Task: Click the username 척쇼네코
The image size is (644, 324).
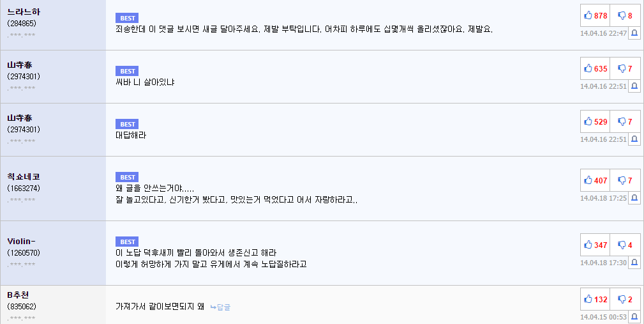Action: coord(24,177)
